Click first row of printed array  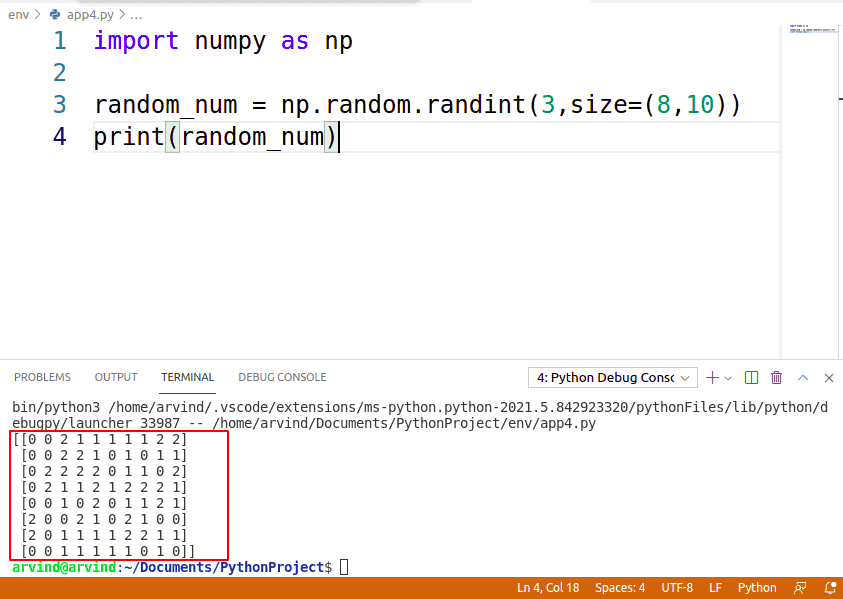(100, 440)
